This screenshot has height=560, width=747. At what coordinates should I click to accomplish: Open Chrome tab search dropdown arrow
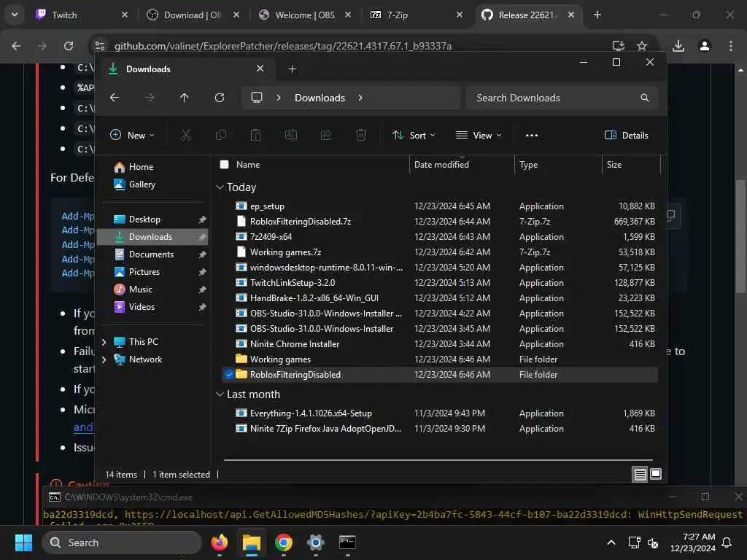pos(15,15)
